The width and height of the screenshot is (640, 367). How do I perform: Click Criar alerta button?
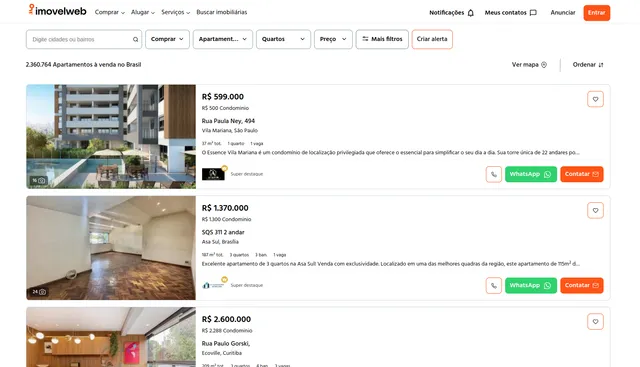[432, 39]
